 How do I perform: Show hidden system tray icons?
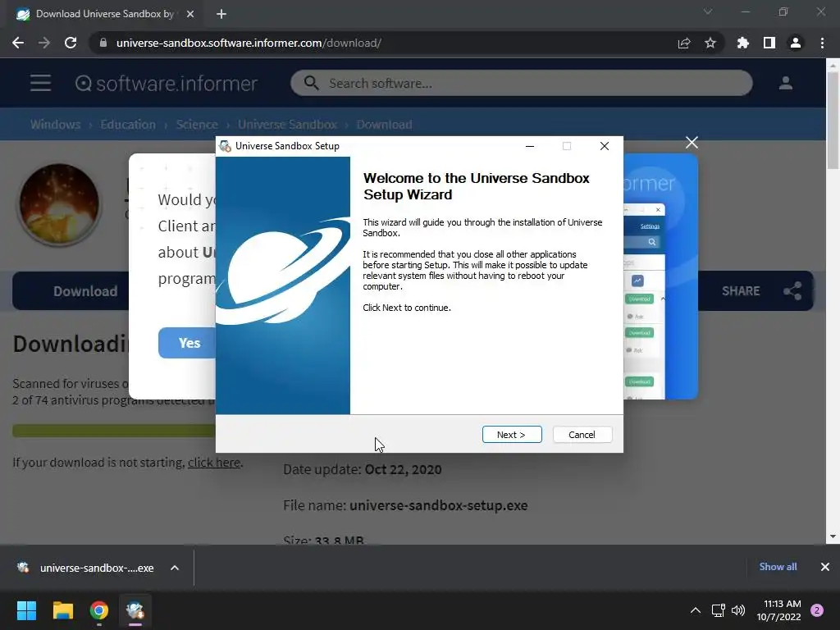tap(696, 610)
